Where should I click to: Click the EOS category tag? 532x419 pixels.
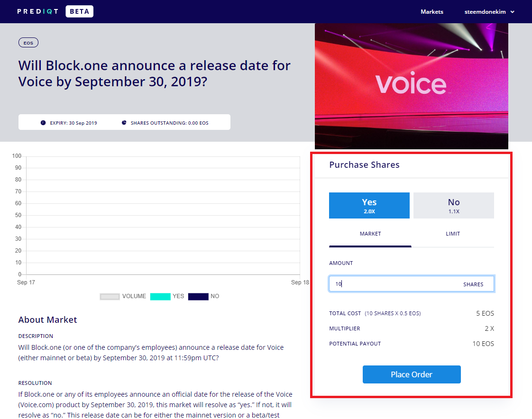coord(28,43)
